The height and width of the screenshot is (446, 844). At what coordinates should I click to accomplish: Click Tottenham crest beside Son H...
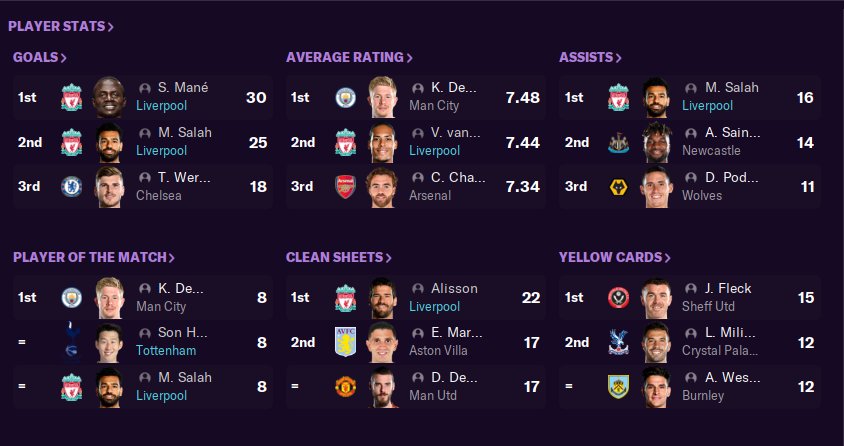pos(71,342)
